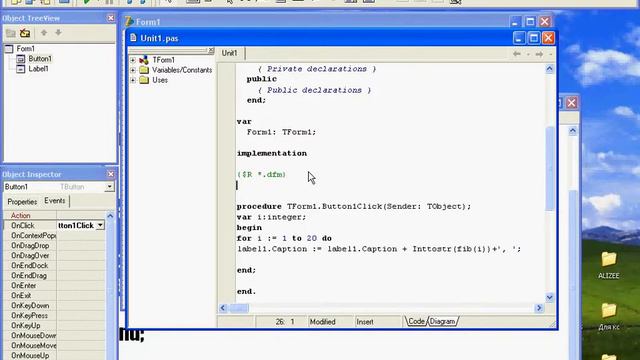Click the horizontal scroll left arrow in editor
Screen dimensions: 640x360
pos(223,308)
